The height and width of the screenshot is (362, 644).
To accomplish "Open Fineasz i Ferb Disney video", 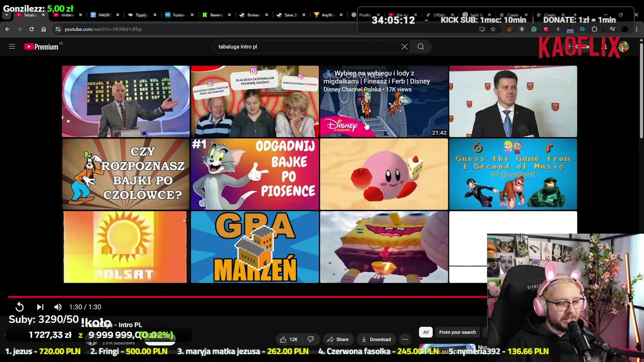I will point(384,101).
